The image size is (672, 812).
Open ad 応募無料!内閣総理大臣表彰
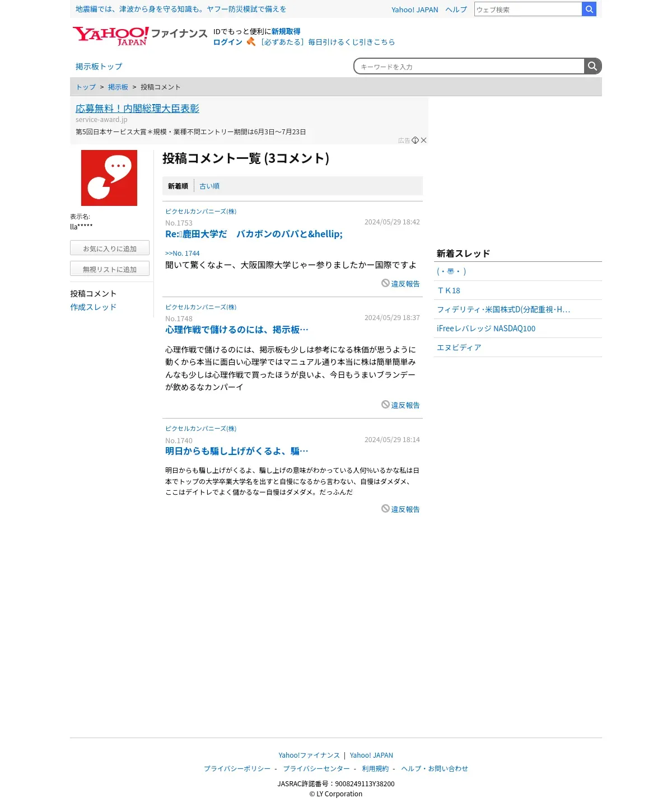tap(137, 109)
